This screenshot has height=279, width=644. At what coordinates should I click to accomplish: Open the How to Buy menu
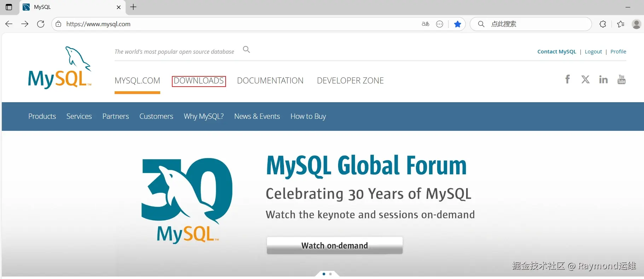click(308, 116)
